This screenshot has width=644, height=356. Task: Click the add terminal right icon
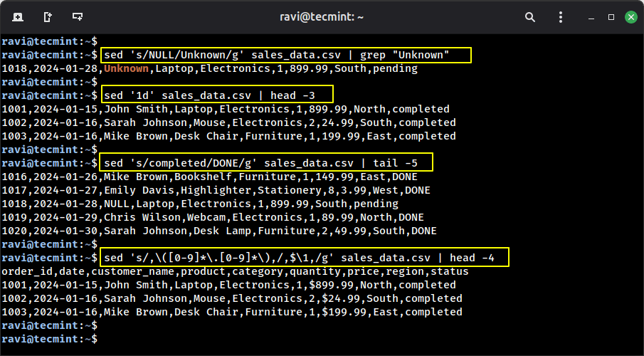click(47, 16)
